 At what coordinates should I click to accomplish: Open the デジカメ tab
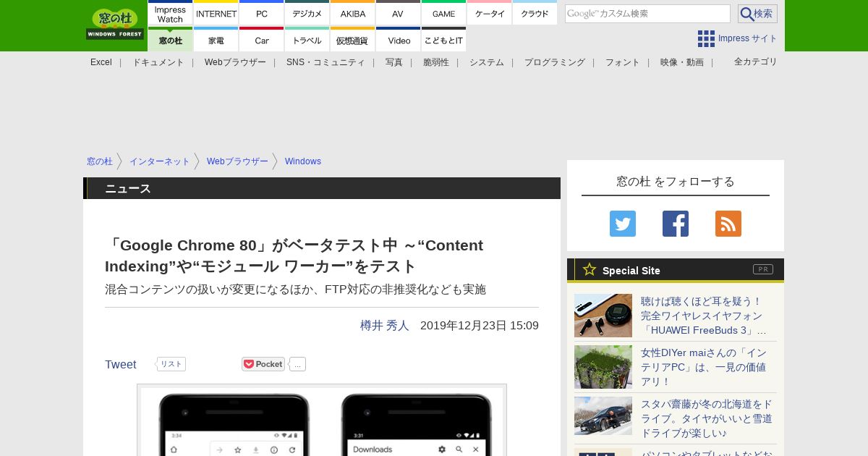point(307,14)
